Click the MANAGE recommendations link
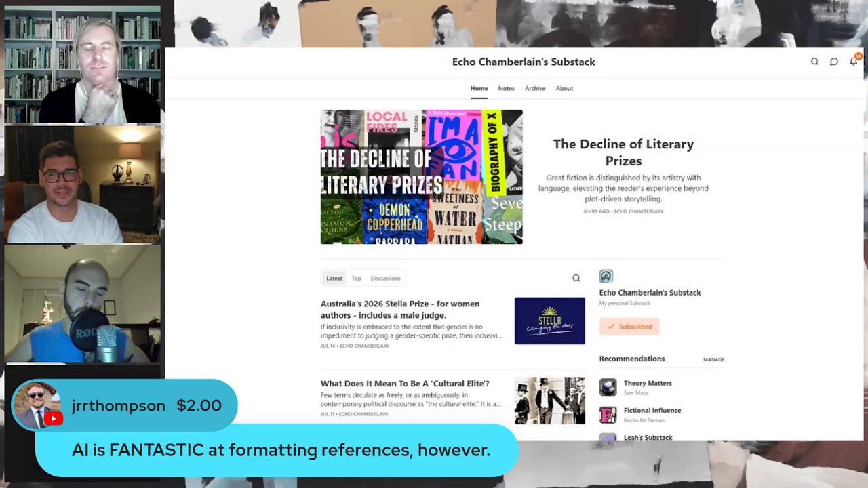The width and height of the screenshot is (868, 488). coord(713,359)
